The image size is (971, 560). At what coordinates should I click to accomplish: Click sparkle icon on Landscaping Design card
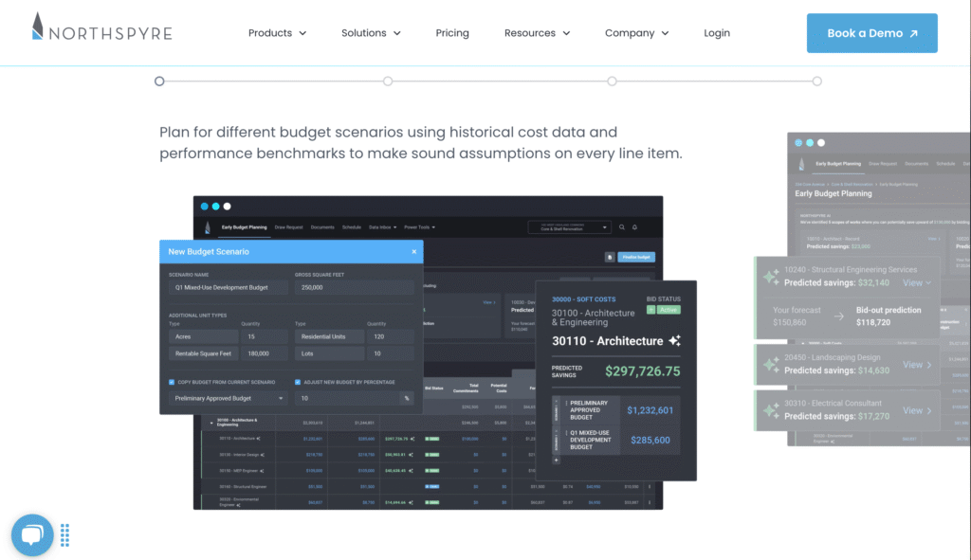tap(771, 365)
